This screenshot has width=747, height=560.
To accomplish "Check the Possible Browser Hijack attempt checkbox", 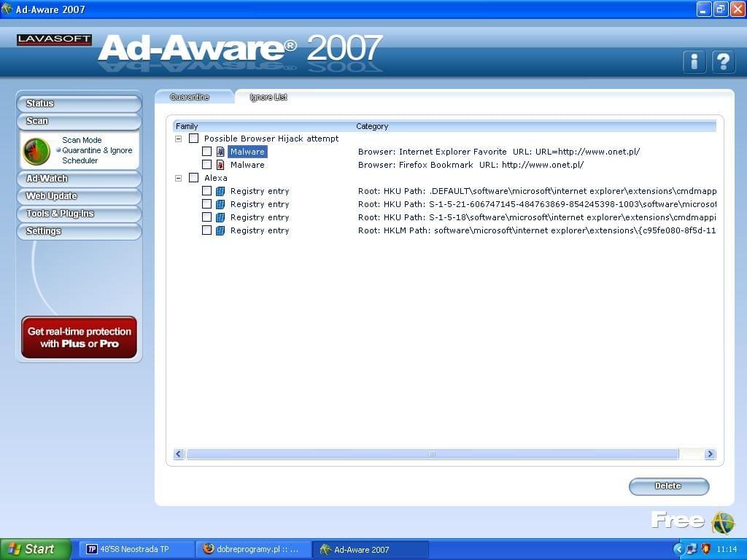I will click(x=193, y=139).
